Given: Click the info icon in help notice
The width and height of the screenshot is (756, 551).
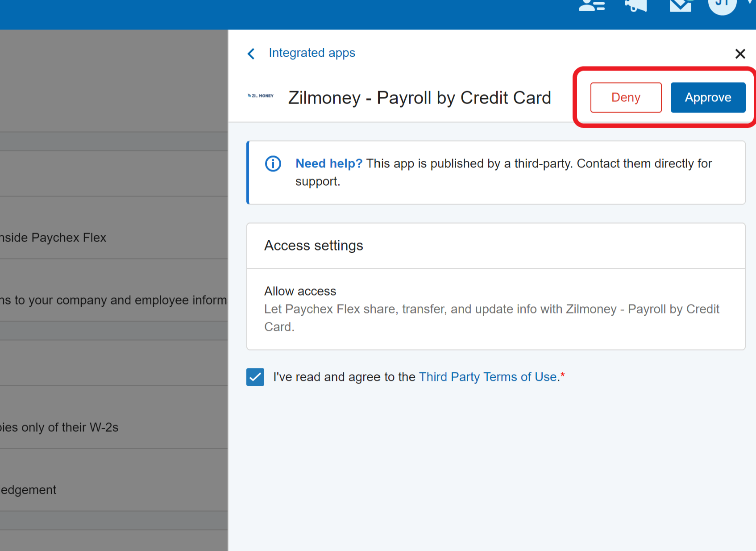Looking at the screenshot, I should click(x=273, y=163).
